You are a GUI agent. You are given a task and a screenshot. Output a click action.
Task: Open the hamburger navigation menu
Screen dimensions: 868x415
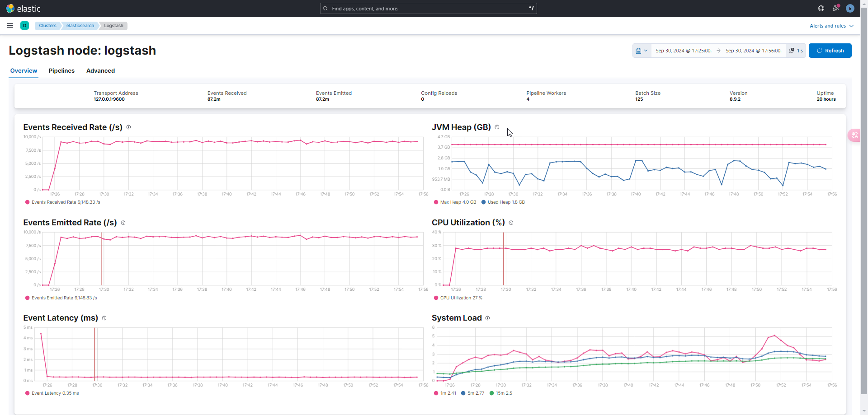10,26
